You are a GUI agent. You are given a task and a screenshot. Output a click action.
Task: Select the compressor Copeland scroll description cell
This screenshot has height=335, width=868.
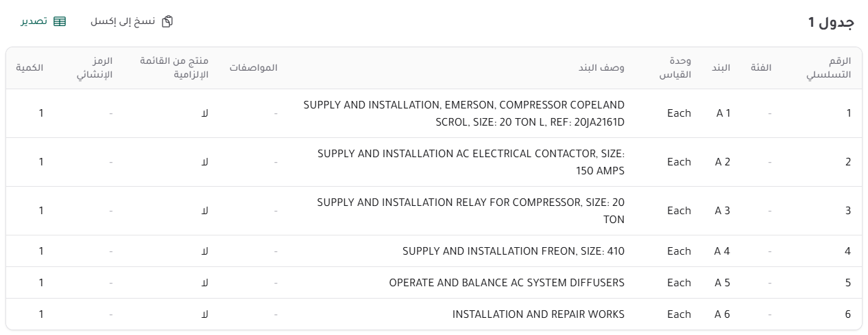point(463,113)
